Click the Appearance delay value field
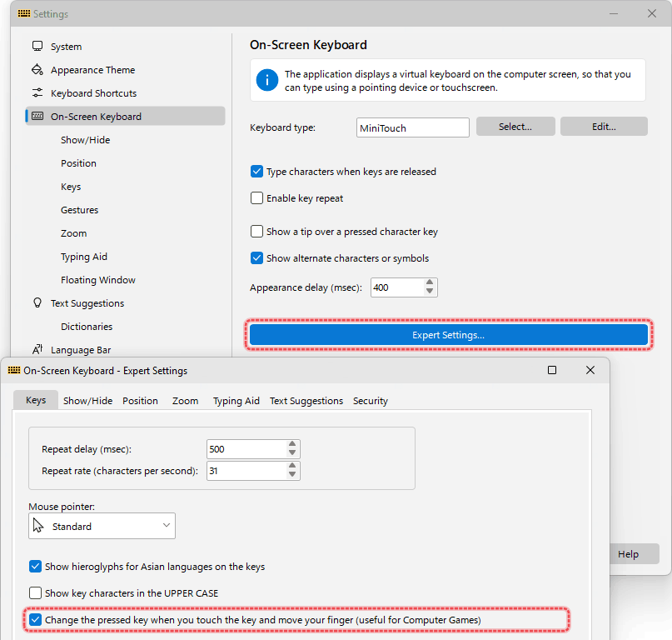 [x=397, y=287]
